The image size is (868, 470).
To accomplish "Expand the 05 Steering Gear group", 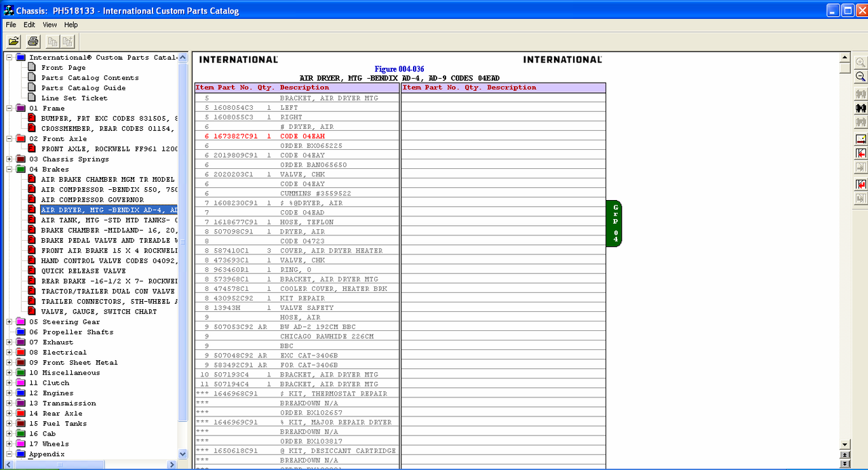I will [x=9, y=322].
